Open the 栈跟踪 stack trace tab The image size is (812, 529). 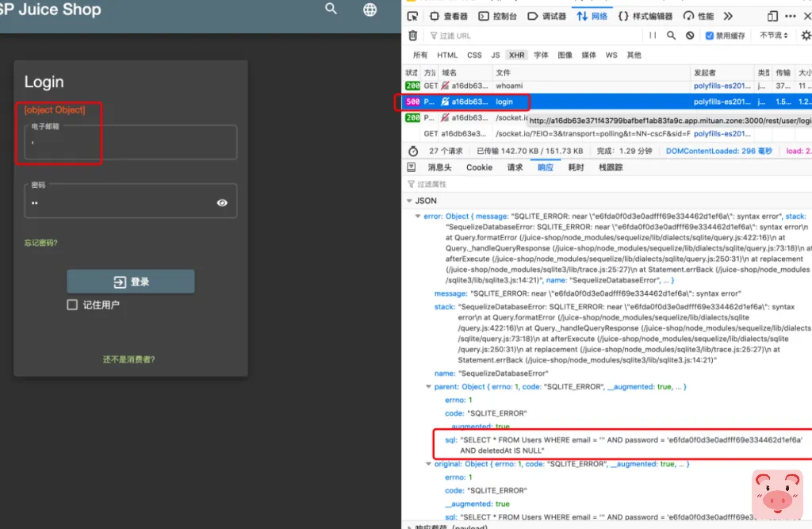pos(611,167)
